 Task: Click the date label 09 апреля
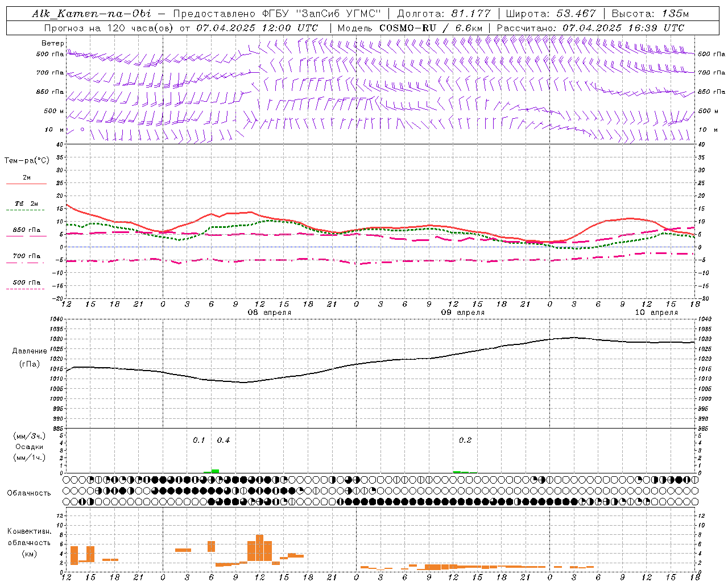[x=463, y=313]
